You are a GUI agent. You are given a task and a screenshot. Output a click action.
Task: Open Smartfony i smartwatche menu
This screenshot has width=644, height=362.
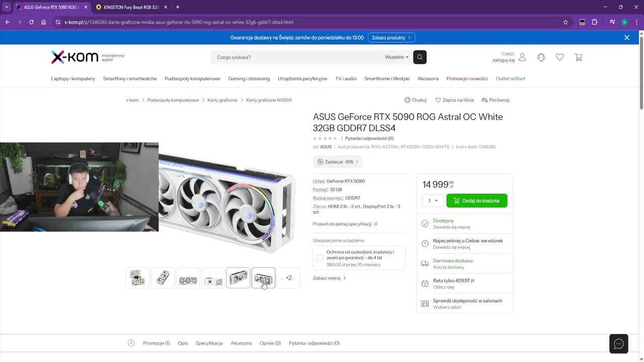[130, 78]
